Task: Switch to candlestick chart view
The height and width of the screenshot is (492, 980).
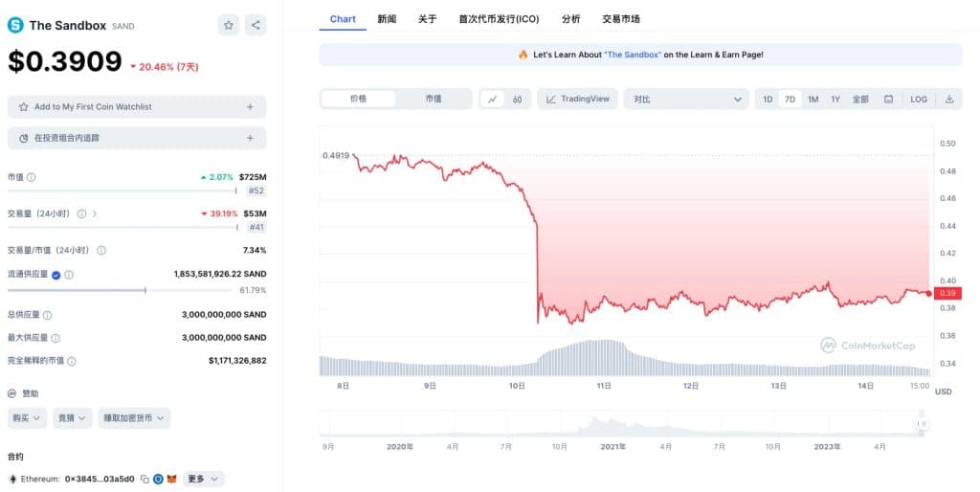Action: tap(517, 99)
